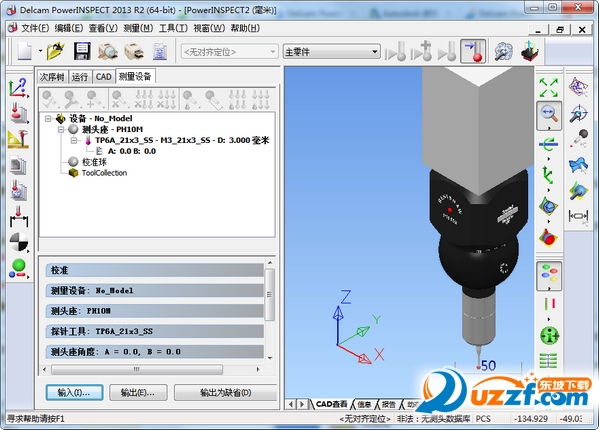Open the 文件(F) menu
This screenshot has width=599, height=430.
point(35,28)
